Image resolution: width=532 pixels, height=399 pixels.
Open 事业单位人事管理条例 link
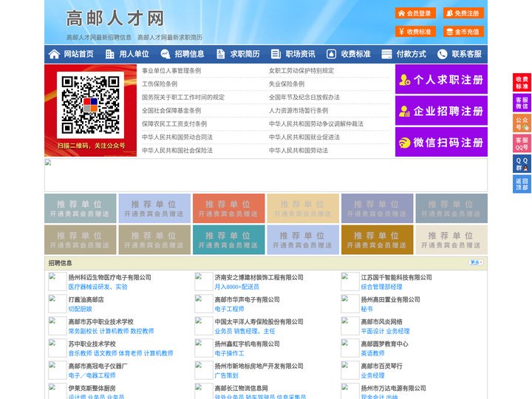pyautogui.click(x=171, y=71)
